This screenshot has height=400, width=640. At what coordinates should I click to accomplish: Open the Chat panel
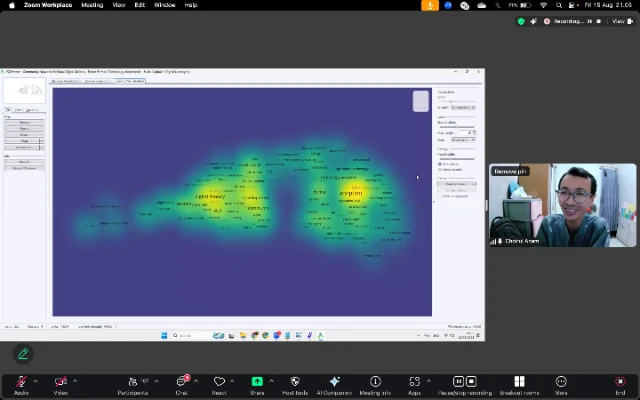pyautogui.click(x=182, y=382)
